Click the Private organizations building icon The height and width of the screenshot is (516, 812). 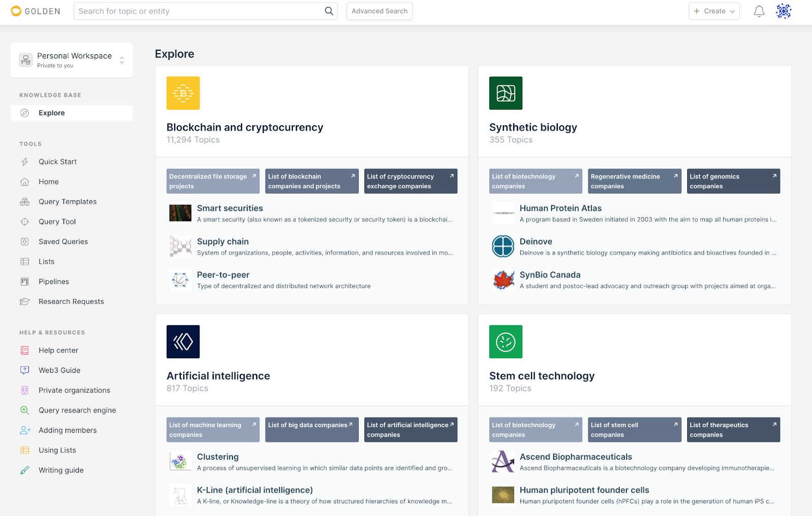[24, 390]
